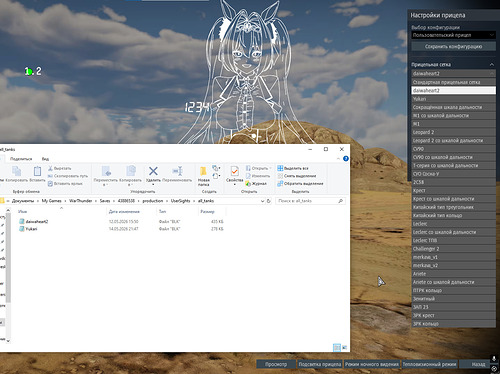Viewport: 500px width, 374px height.
Task: Choose merkava_v1 from the reticle list
Action: 453,257
